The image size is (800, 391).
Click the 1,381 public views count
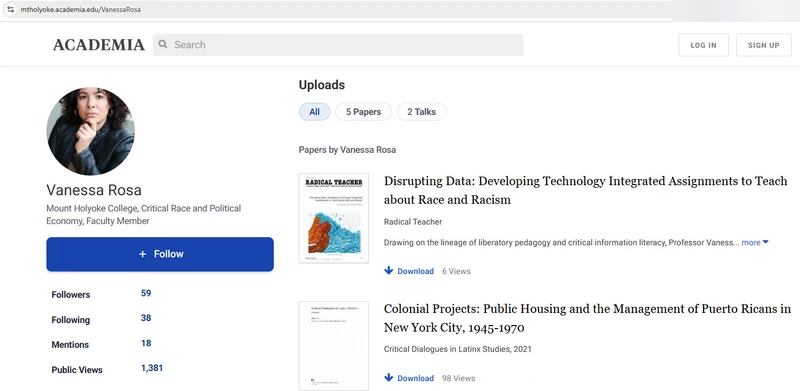pos(152,368)
